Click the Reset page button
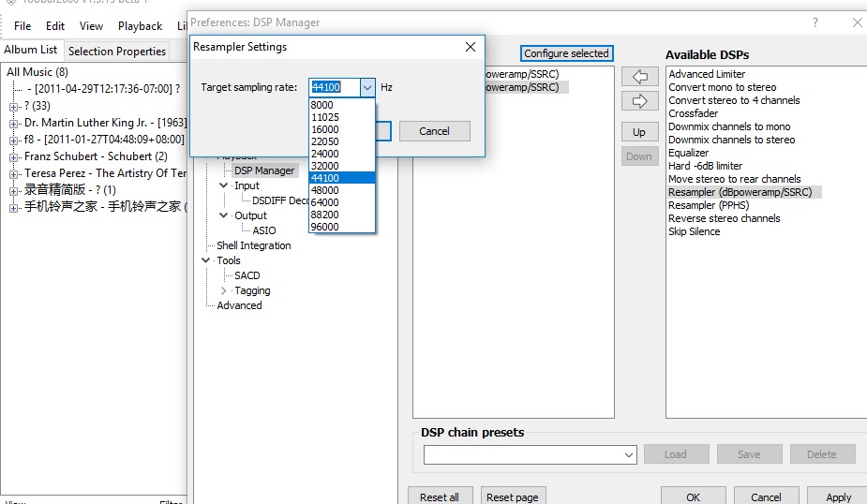Viewport: 867px width, 504px height. pyautogui.click(x=513, y=497)
